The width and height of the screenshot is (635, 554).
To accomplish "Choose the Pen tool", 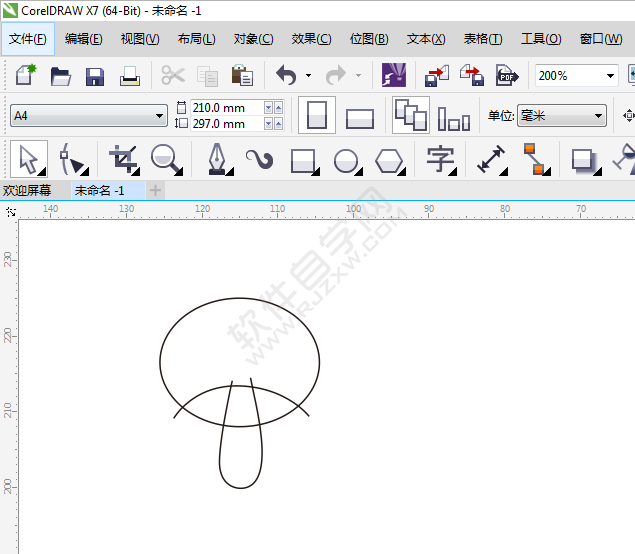I will click(x=217, y=159).
